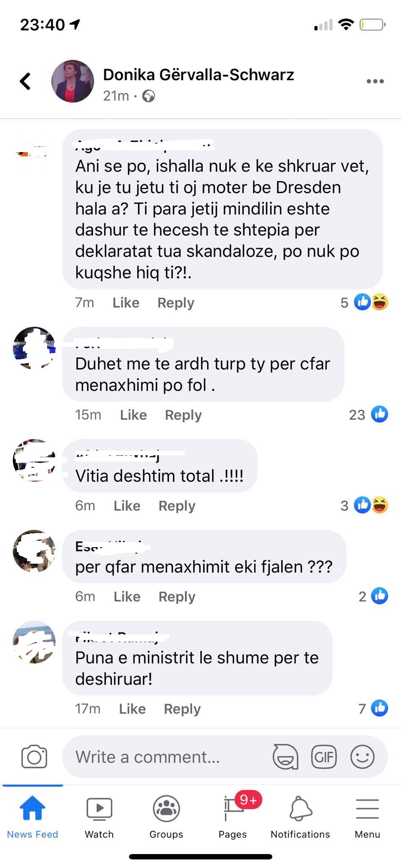Like the 'Puna e ministrit' comment
Screen dimensions: 401x868
(132, 709)
